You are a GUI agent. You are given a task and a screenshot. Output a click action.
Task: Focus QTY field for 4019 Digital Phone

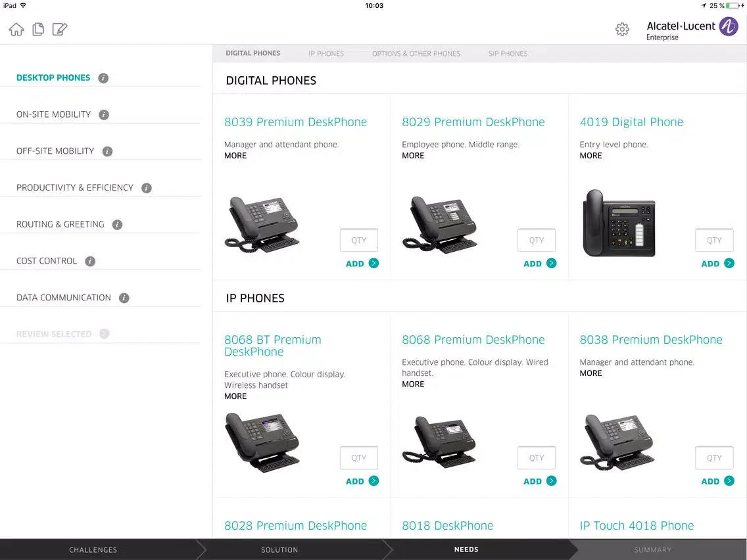coord(714,241)
